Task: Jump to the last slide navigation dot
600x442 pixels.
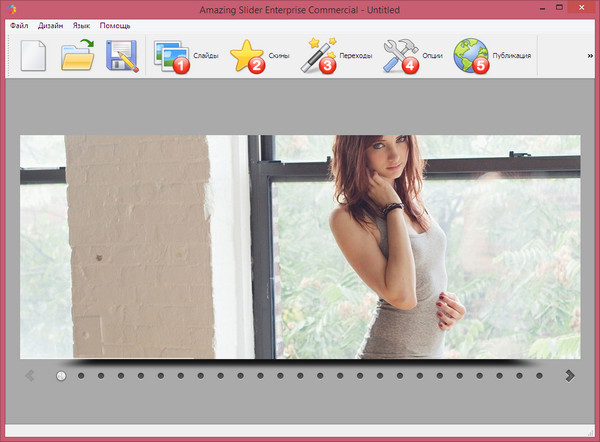Action: (539, 376)
